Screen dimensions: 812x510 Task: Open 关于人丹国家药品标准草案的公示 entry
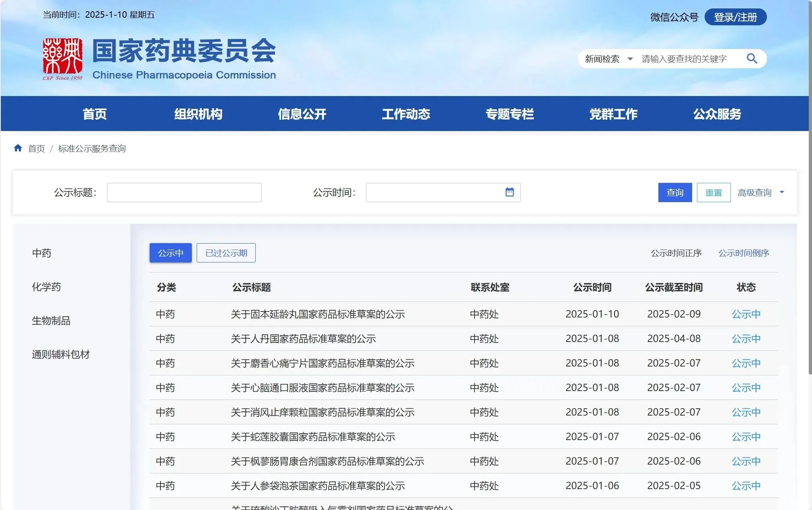(x=303, y=339)
